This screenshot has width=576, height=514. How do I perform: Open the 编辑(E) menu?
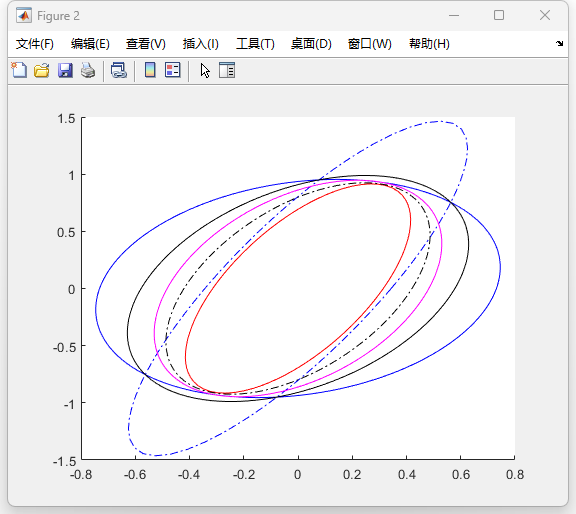coord(90,44)
